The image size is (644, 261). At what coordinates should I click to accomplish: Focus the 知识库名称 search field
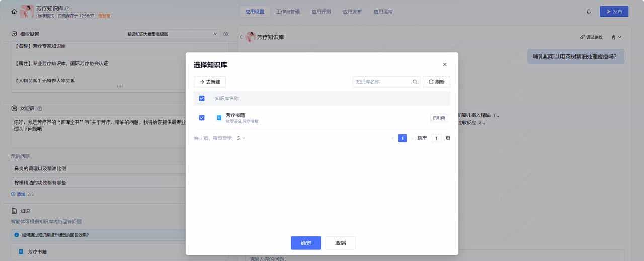click(386, 82)
